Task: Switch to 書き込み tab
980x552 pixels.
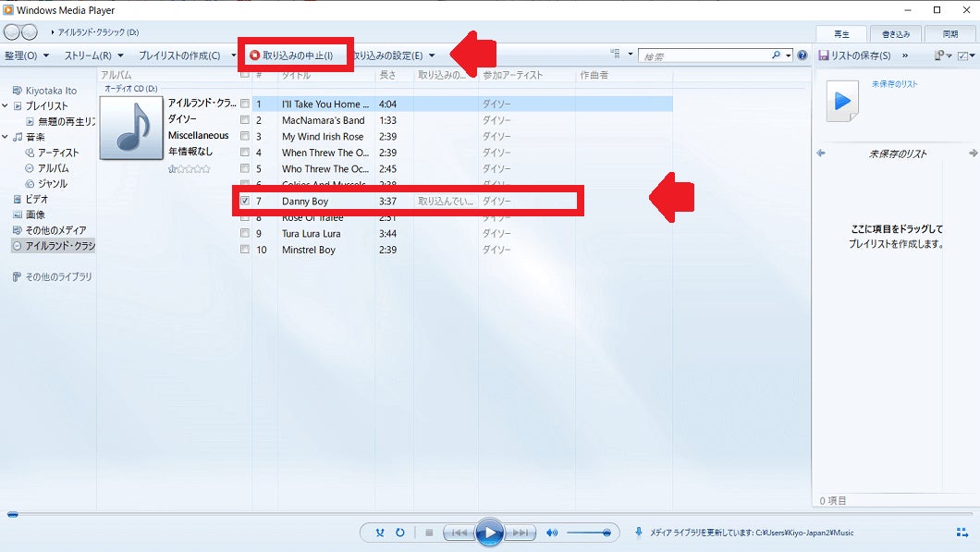Action: tap(896, 34)
